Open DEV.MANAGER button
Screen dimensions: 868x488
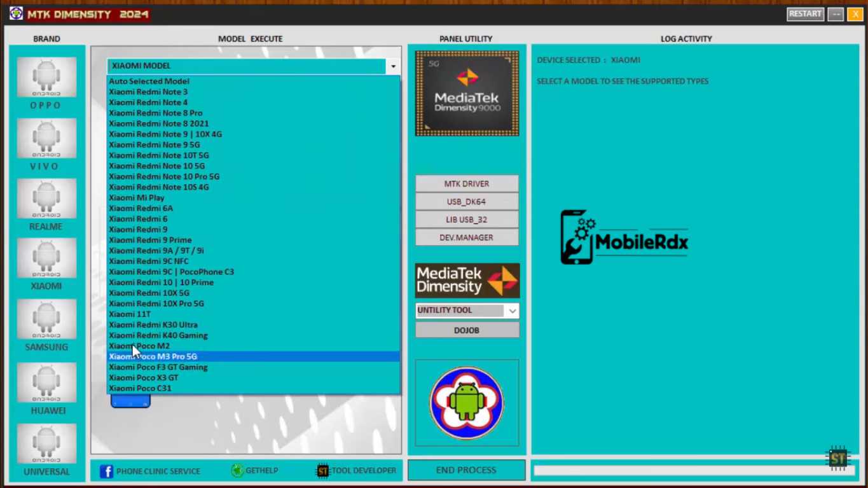[467, 237]
